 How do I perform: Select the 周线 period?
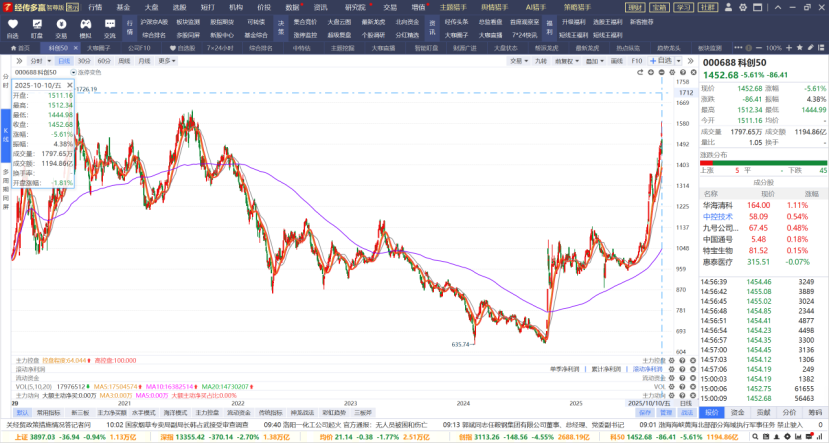124,61
